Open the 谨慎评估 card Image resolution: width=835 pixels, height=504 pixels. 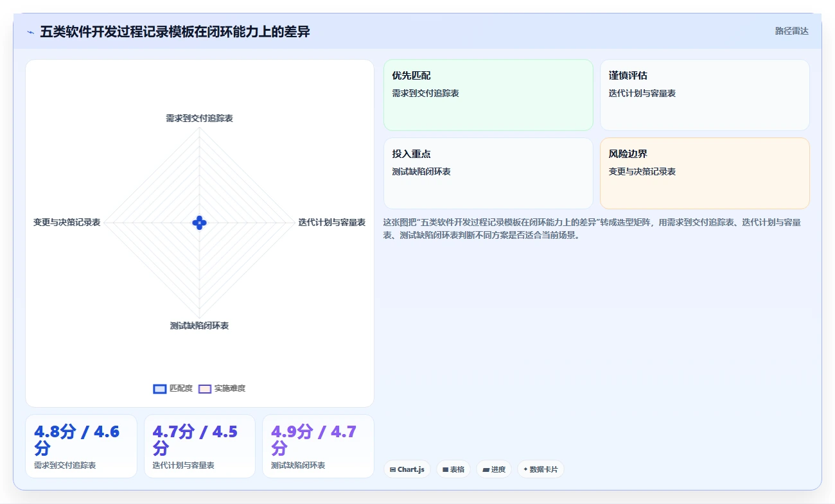705,95
